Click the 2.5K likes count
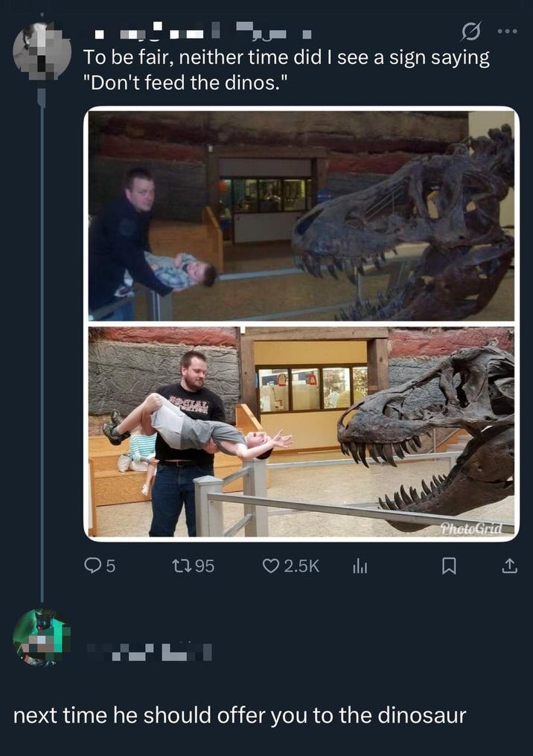The width and height of the screenshot is (533, 756). point(301,566)
